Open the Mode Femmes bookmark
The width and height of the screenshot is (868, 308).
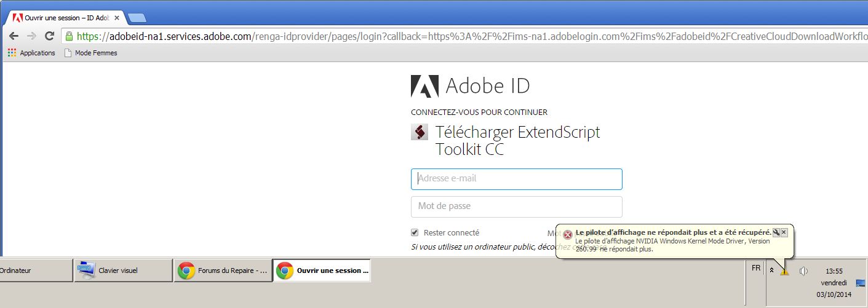pos(90,53)
